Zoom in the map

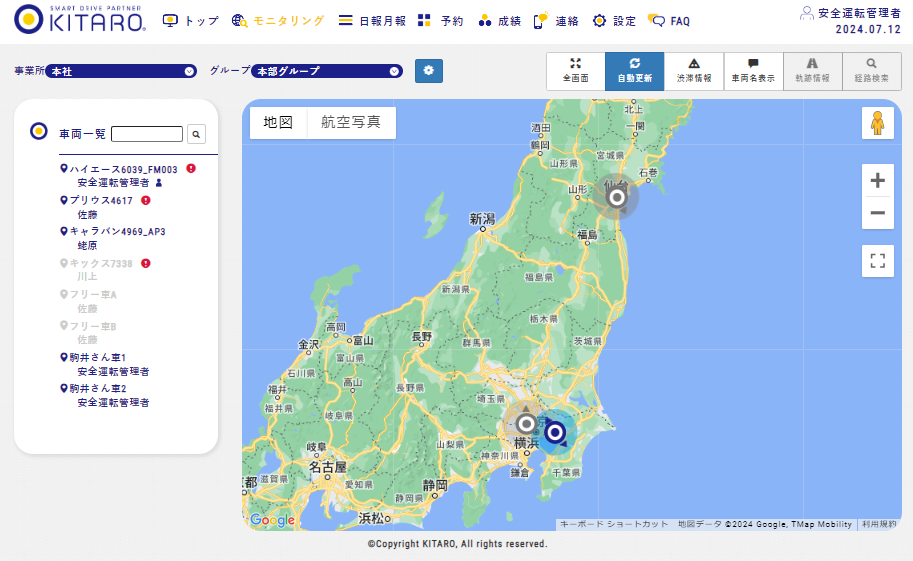(877, 181)
